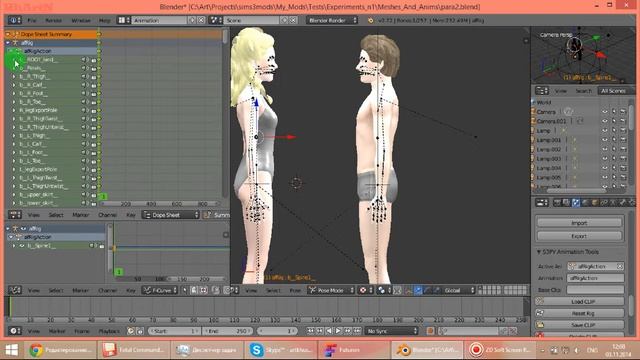
Task: Open the Blender Render engine dropdown
Action: 332,20
